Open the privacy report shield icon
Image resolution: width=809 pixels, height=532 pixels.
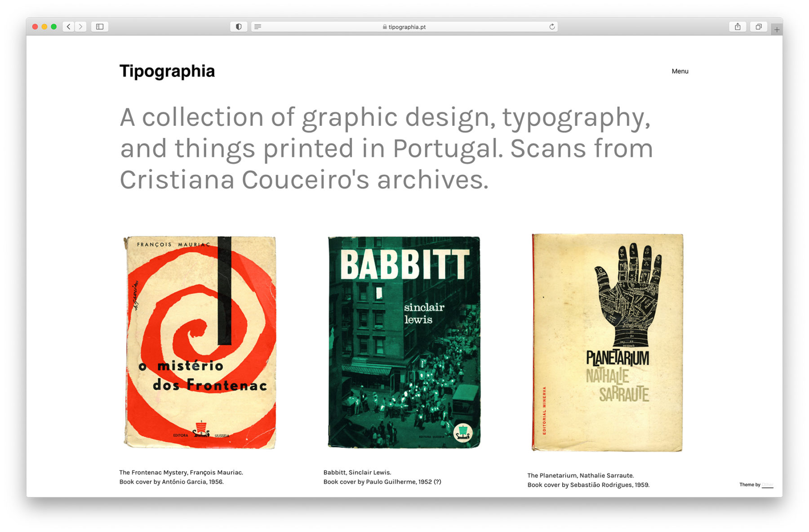click(239, 27)
